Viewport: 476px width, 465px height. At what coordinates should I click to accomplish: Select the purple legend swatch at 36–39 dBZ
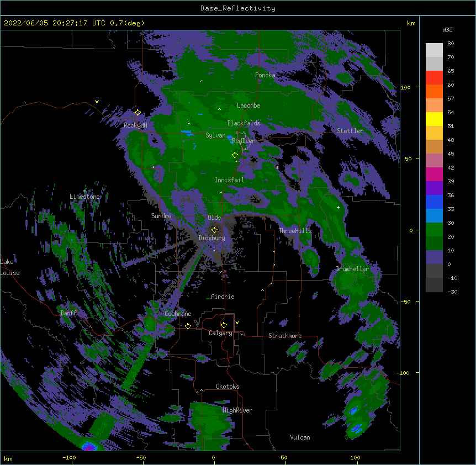[434, 188]
